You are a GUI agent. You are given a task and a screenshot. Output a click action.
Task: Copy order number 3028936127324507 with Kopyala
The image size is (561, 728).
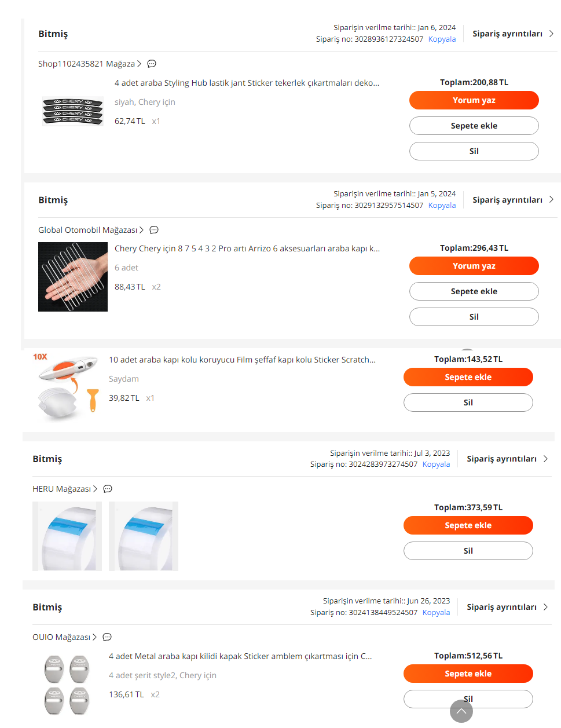[x=442, y=39]
